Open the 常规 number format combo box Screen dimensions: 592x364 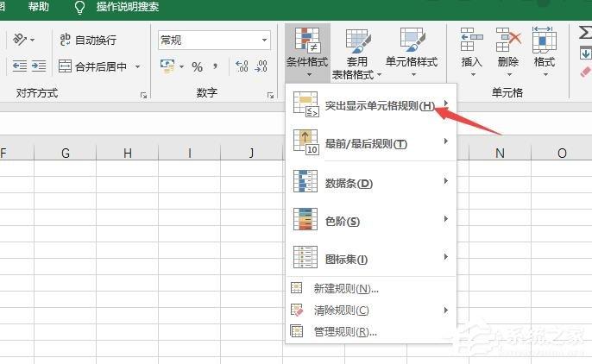[214, 40]
